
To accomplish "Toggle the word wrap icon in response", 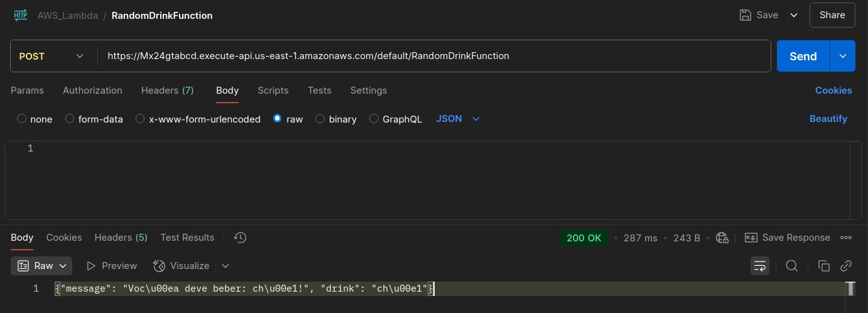I will [760, 266].
